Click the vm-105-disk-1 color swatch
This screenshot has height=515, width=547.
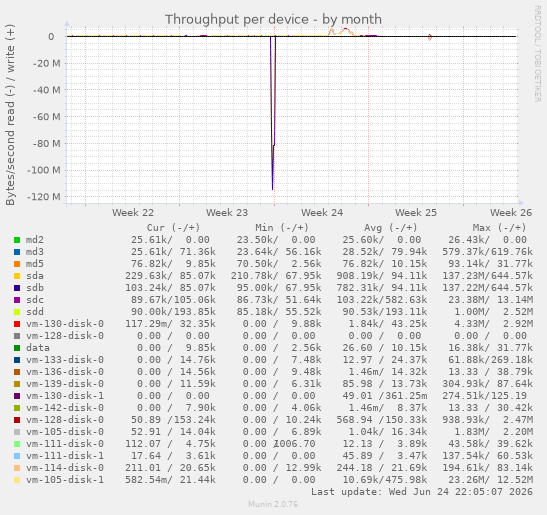coord(17,480)
